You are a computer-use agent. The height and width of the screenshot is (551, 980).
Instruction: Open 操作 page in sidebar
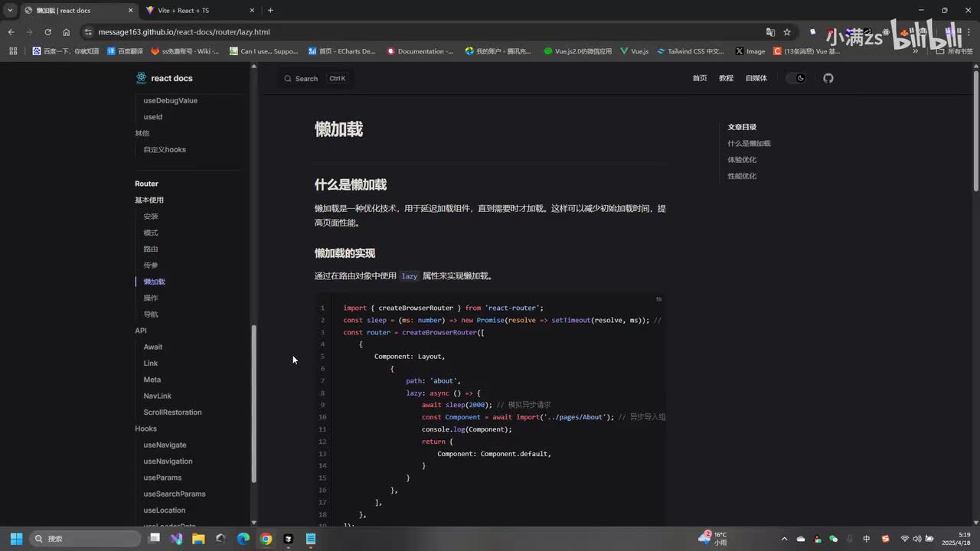click(151, 298)
